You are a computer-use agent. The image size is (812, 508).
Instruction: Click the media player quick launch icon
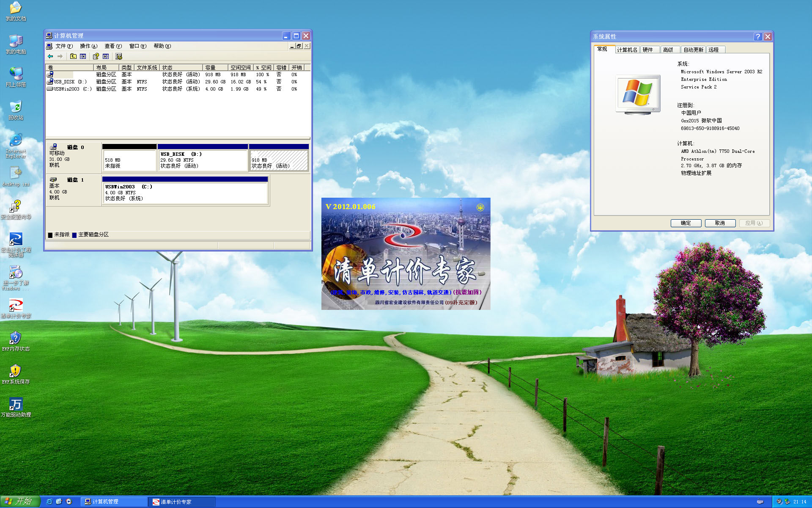pos(69,502)
